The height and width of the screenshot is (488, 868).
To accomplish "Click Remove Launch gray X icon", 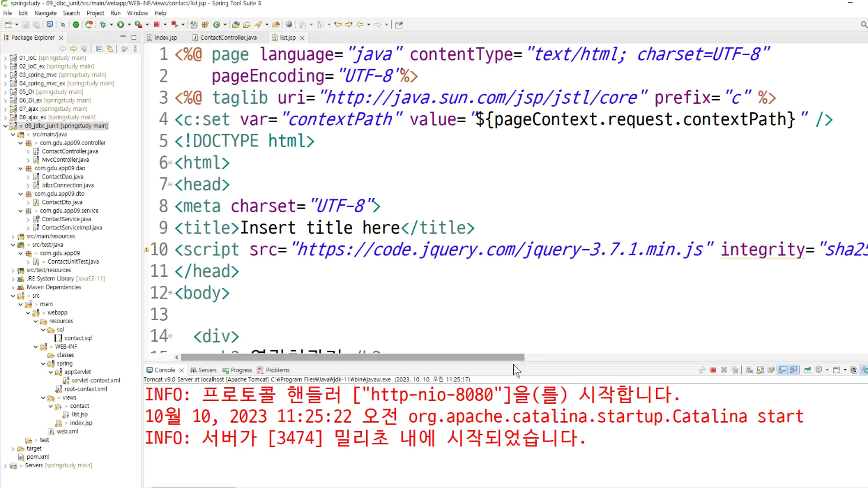I will (x=723, y=370).
